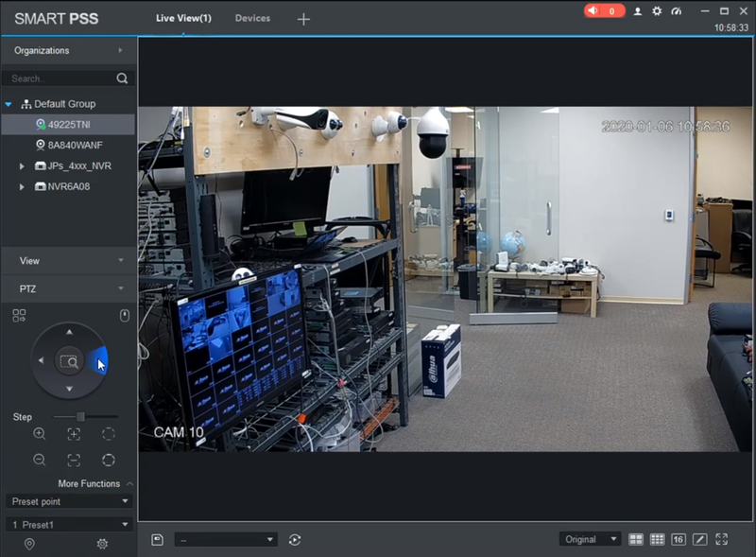This screenshot has width=756, height=557.
Task: Collapse the More Functions section
Action: (129, 484)
